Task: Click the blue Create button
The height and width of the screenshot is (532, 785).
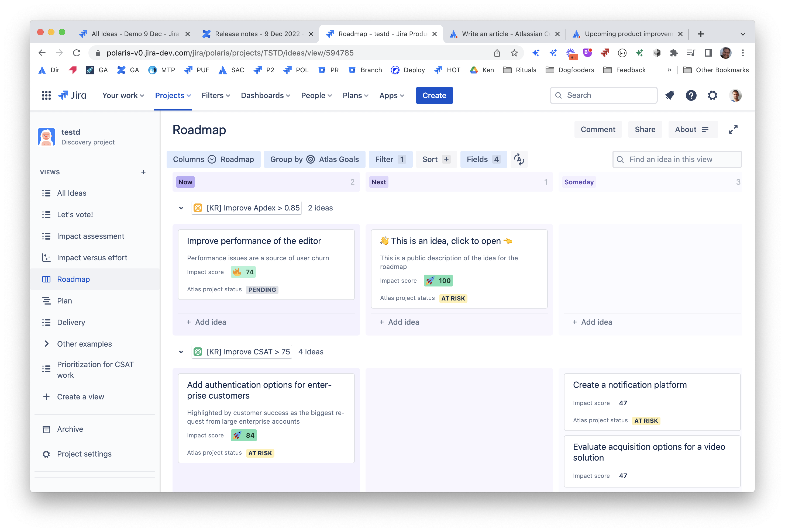Action: [x=434, y=95]
